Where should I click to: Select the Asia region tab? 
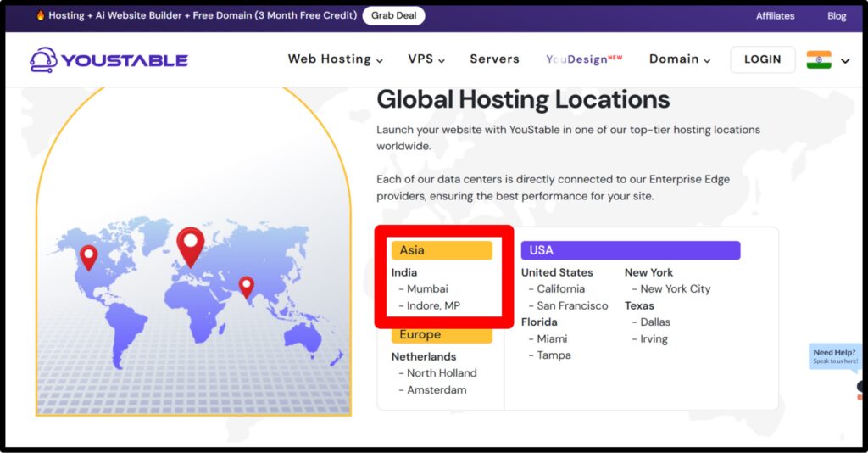[x=442, y=250]
